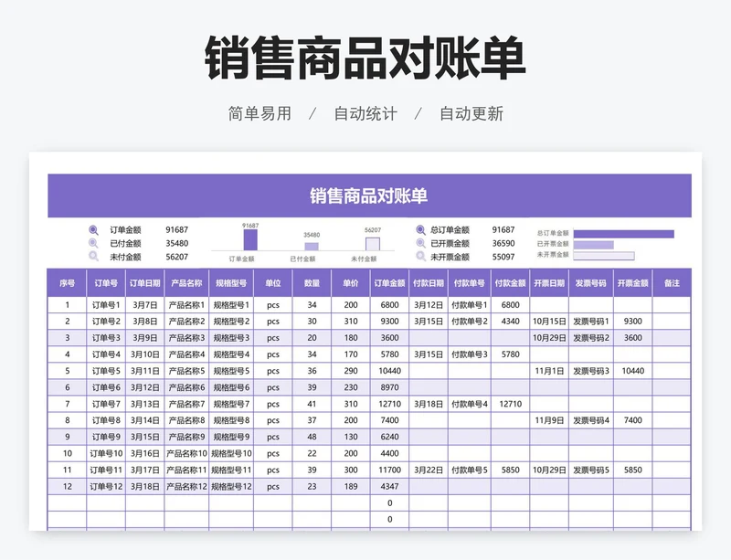Select cell 发票号码1

click(x=591, y=322)
